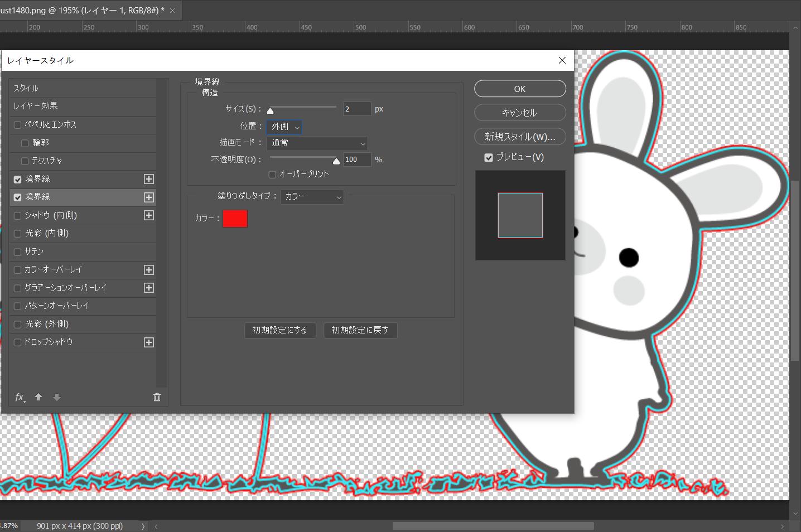Click the move effect down arrow
The image size is (801, 532).
pyautogui.click(x=56, y=397)
